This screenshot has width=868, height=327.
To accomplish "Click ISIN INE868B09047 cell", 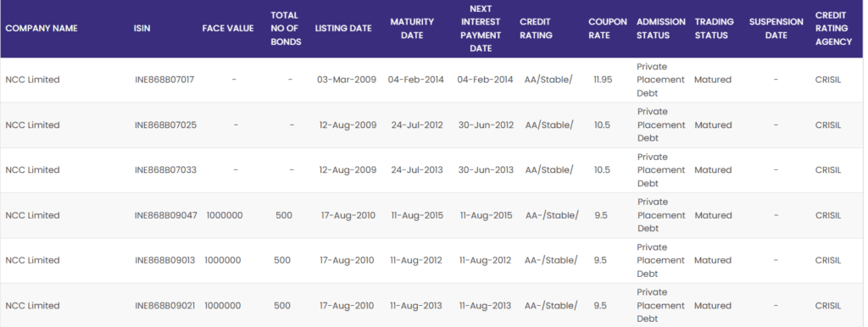I will pos(166,215).
